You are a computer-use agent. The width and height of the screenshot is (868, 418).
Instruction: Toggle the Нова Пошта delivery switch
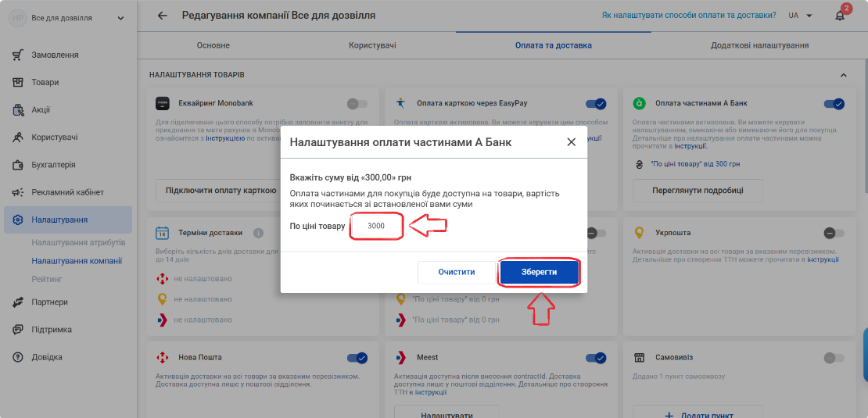coord(357,358)
